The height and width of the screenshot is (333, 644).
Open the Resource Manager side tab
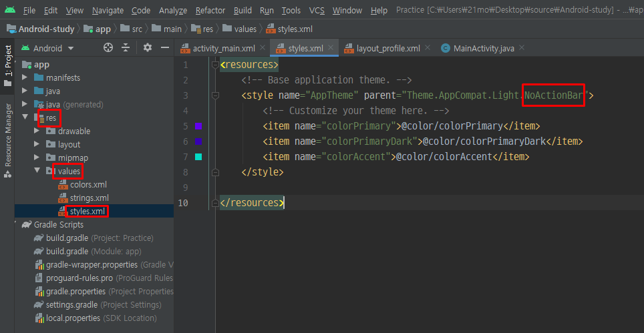pos(7,139)
